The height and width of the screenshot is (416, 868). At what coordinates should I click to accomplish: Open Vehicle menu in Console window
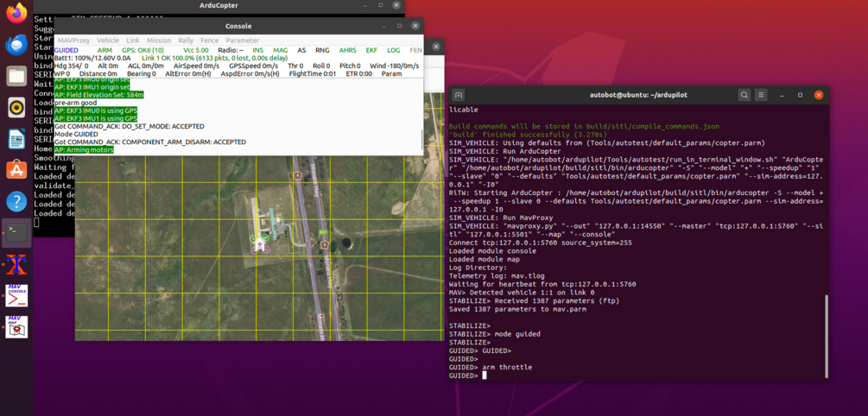[108, 41]
